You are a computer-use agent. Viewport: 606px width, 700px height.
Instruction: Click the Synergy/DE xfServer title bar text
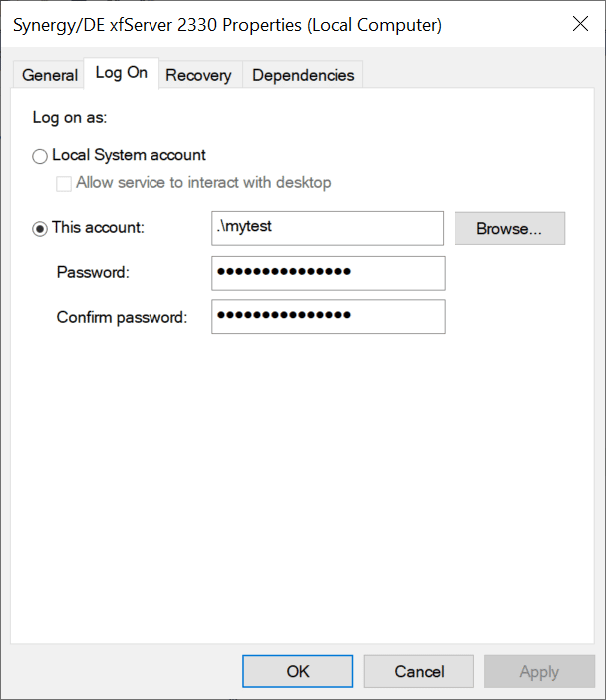pyautogui.click(x=227, y=24)
